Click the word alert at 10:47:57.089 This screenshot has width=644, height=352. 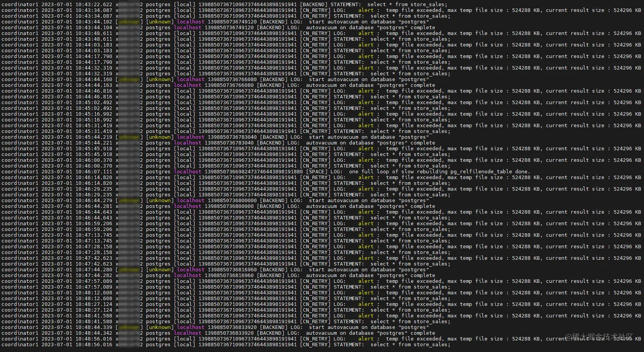[x=366, y=281]
